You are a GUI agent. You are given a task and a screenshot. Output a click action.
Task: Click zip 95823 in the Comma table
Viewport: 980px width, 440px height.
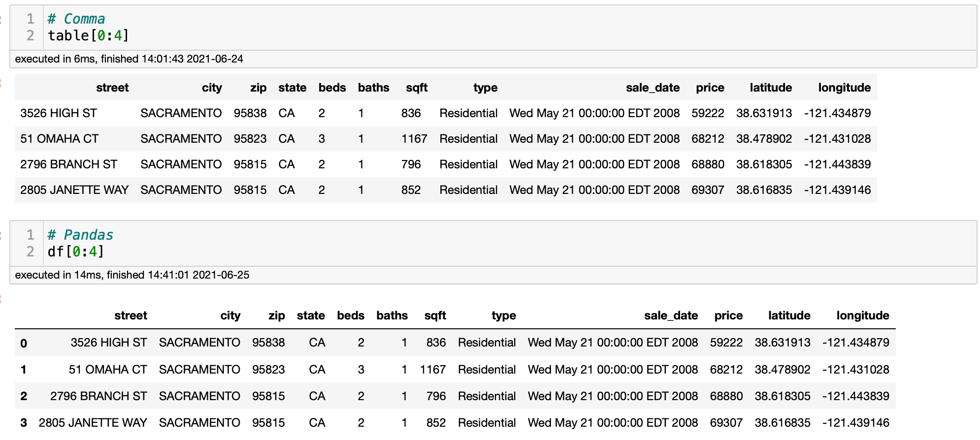(x=250, y=139)
